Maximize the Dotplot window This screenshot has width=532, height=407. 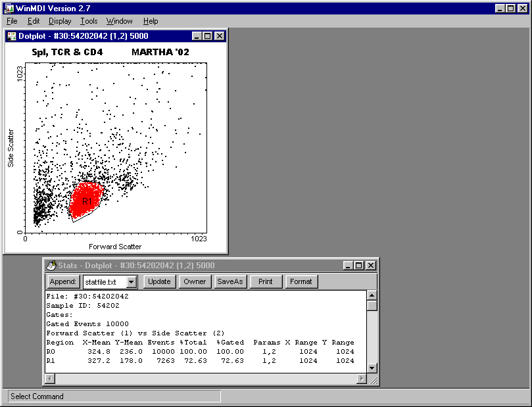click(208, 36)
